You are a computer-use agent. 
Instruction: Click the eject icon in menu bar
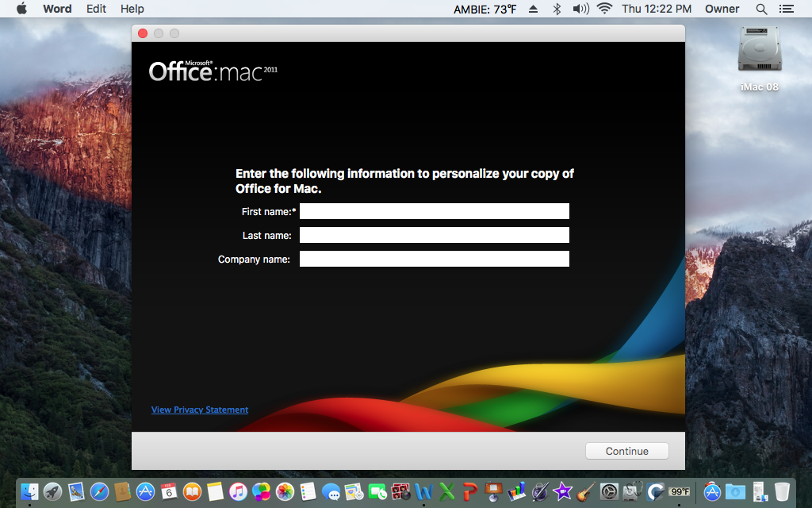(x=533, y=9)
